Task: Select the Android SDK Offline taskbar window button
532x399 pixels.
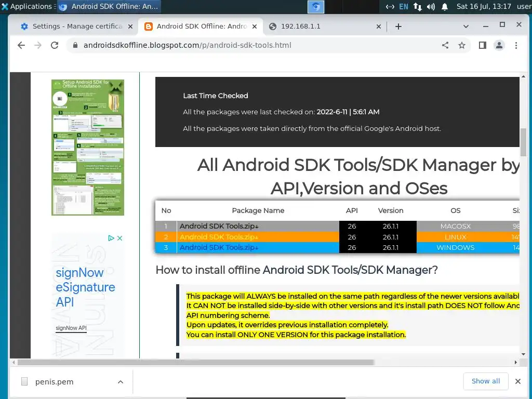Action: (109, 6)
